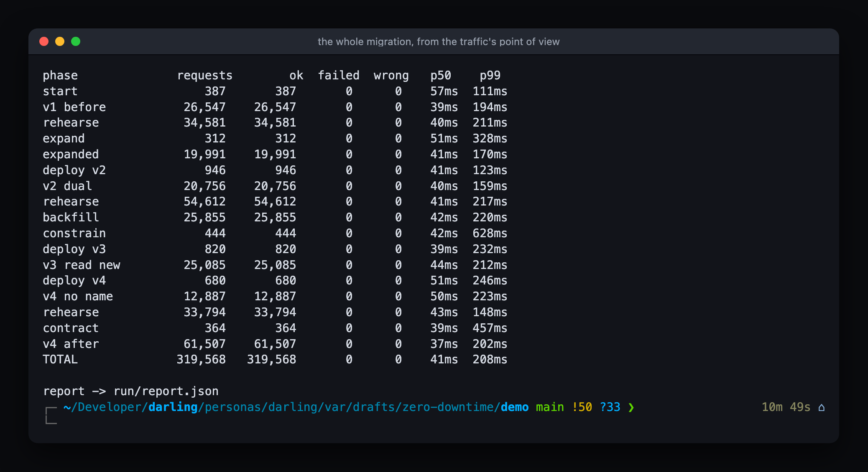Select the 'p99' column header
Screen dimensions: 868x472
[x=490, y=76]
